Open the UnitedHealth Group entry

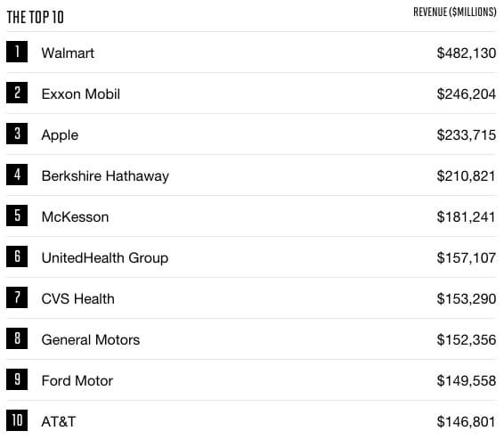pos(105,258)
